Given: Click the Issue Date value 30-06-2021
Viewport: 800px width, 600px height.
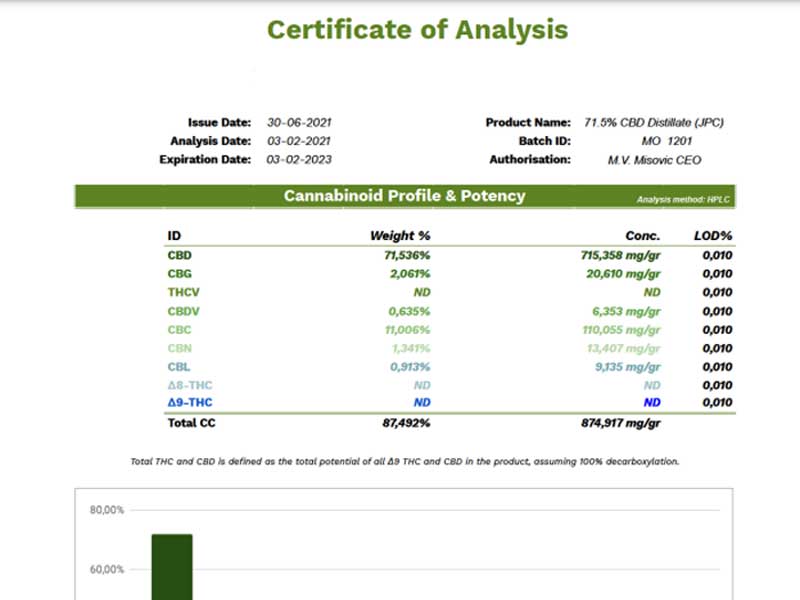Looking at the screenshot, I should point(299,123).
